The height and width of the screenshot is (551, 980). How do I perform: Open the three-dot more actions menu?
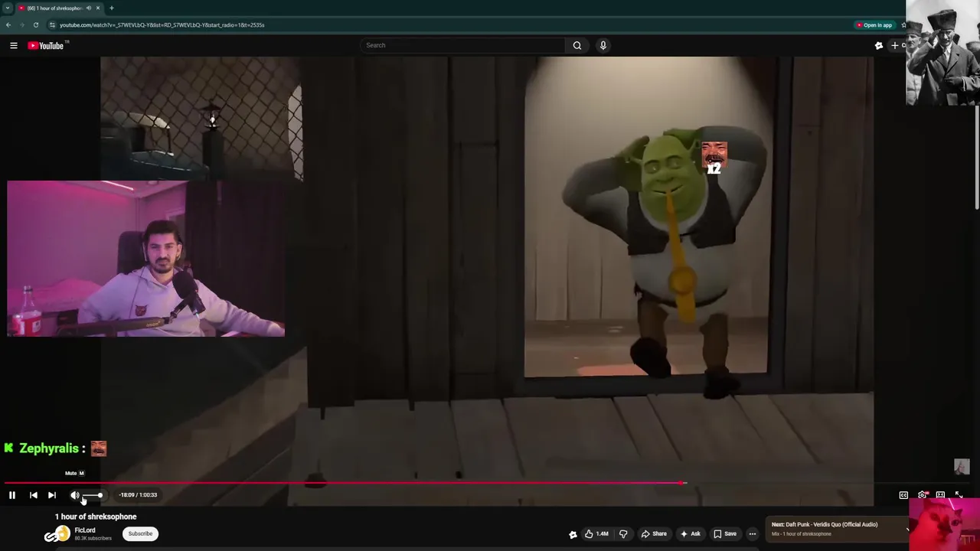[x=753, y=533]
